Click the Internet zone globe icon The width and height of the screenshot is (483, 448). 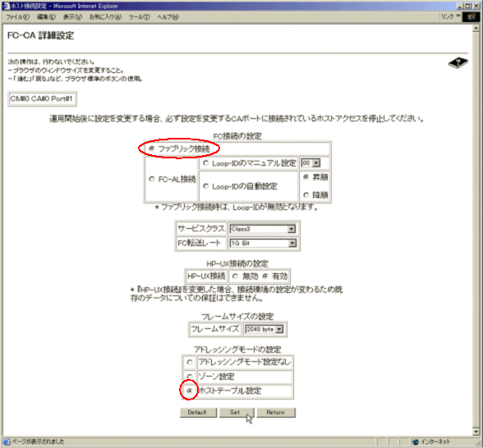pos(416,441)
